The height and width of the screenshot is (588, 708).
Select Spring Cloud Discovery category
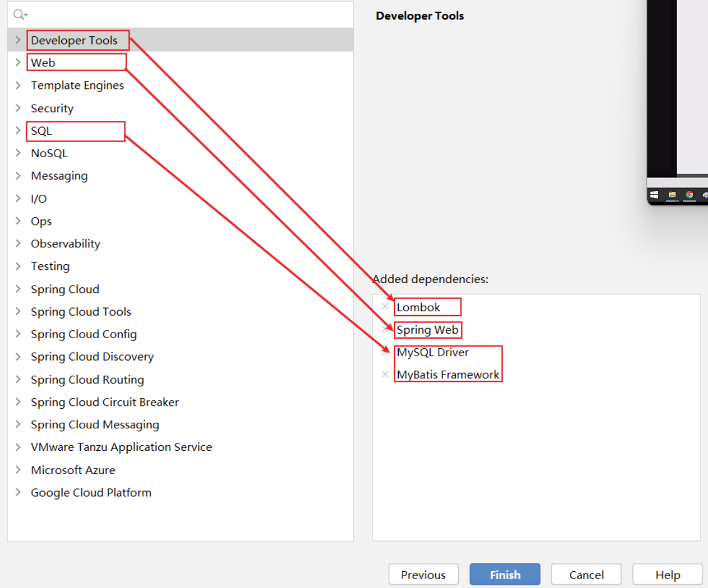click(92, 357)
